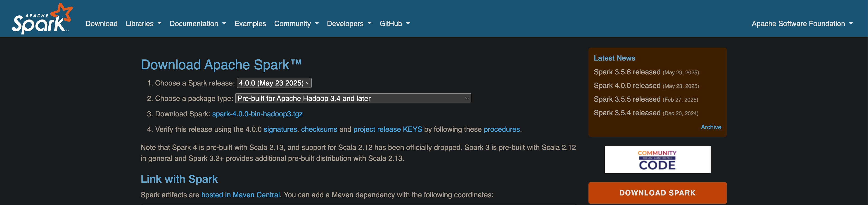Open the Download nav link
This screenshot has height=205, width=868.
pyautogui.click(x=101, y=24)
